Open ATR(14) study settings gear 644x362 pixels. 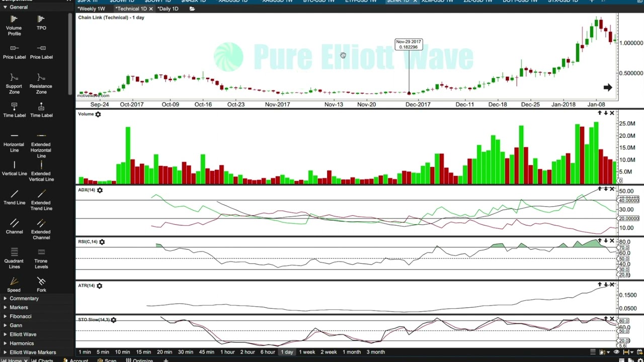pos(99,286)
